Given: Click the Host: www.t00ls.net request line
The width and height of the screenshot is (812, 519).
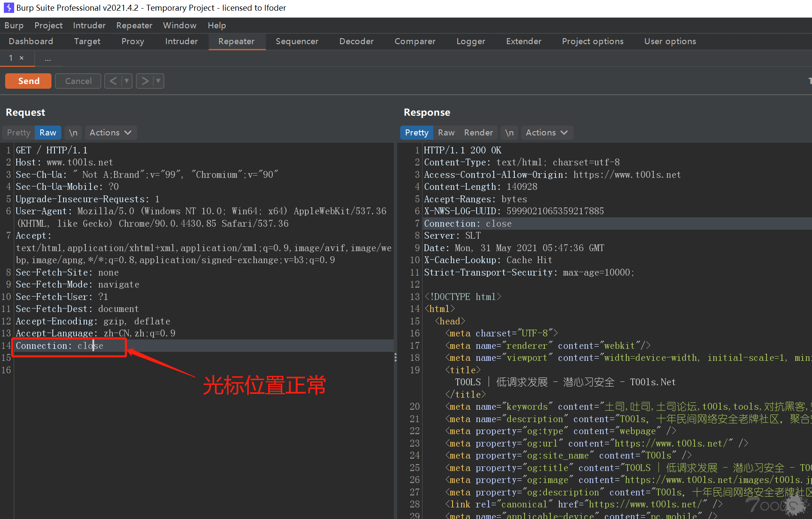Looking at the screenshot, I should tap(64, 162).
